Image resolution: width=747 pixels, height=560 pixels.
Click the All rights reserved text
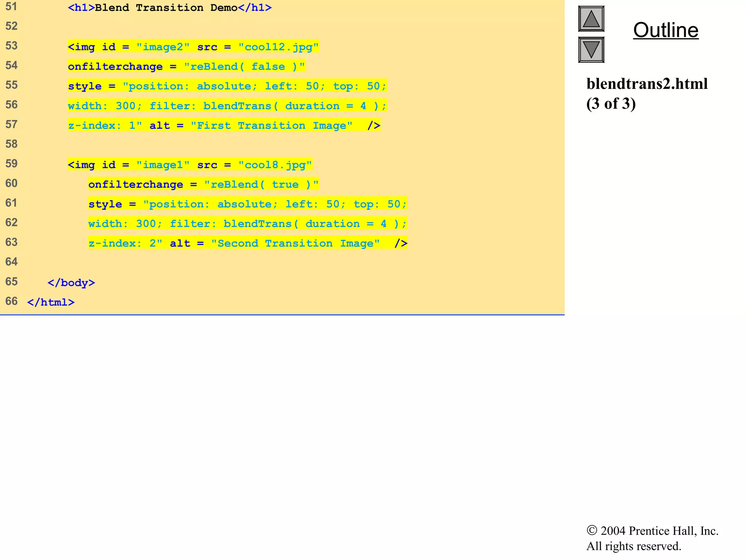point(634,546)
